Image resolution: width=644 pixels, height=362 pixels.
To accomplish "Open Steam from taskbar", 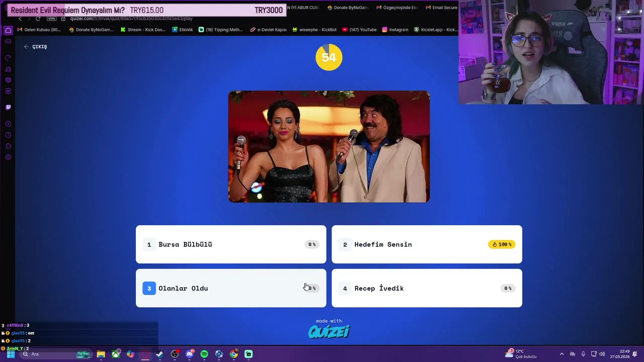I will click(x=160, y=354).
